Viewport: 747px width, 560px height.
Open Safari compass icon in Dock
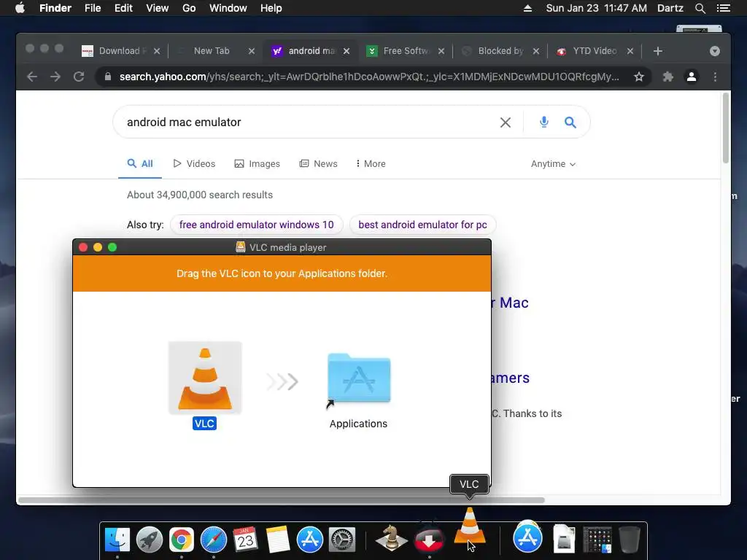pyautogui.click(x=214, y=540)
